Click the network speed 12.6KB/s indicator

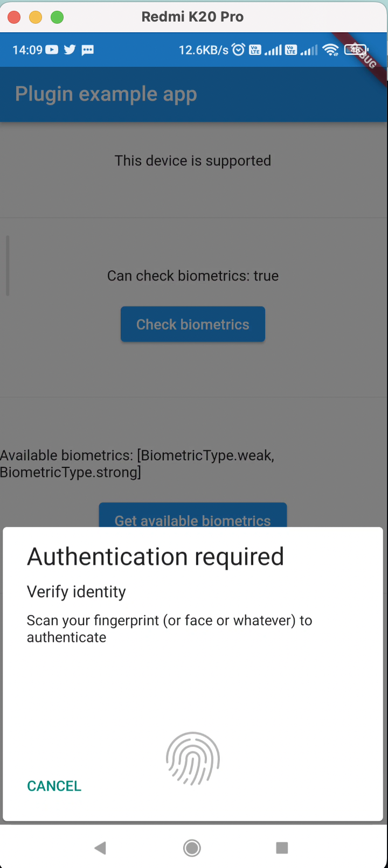click(205, 50)
